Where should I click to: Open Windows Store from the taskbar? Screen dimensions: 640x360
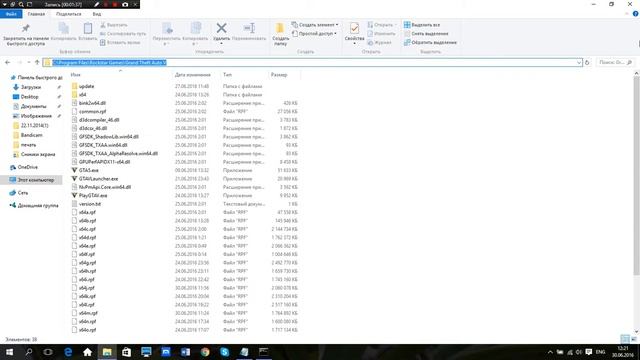click(x=127, y=352)
